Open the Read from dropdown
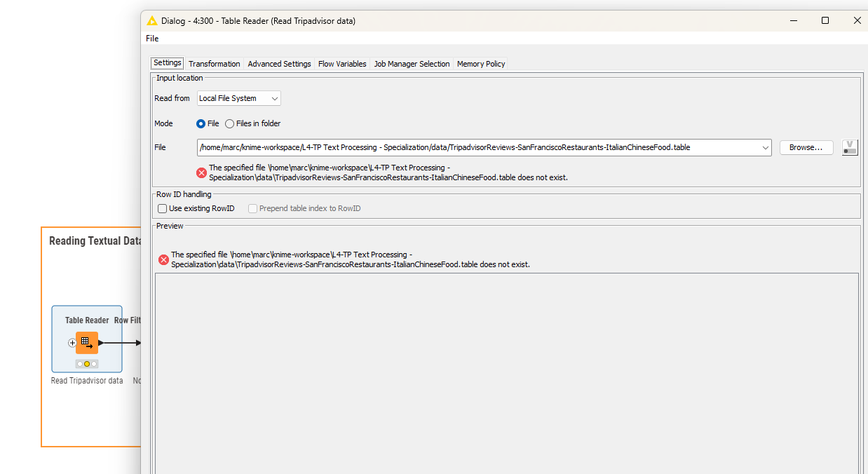Viewport: 868px width, 474px height. pyautogui.click(x=238, y=98)
